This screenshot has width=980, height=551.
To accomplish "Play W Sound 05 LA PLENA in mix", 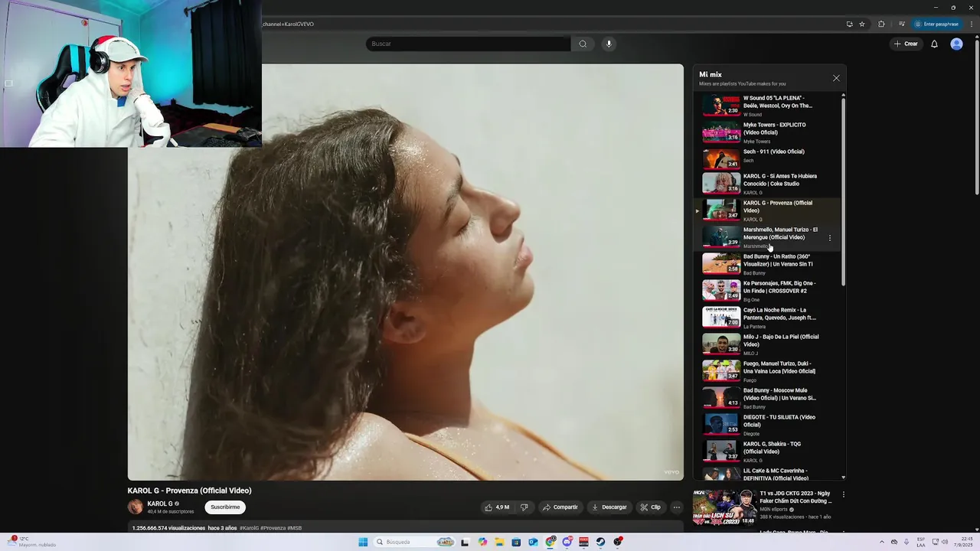I will pos(768,106).
